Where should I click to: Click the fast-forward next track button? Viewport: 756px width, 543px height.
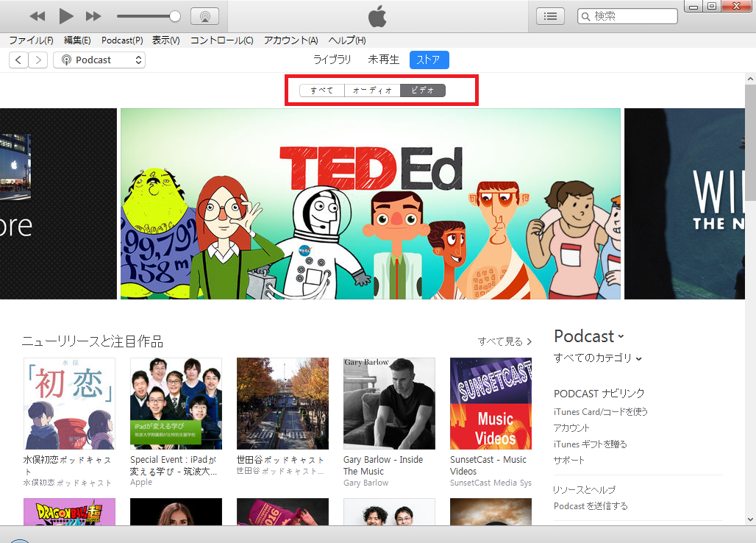click(93, 16)
